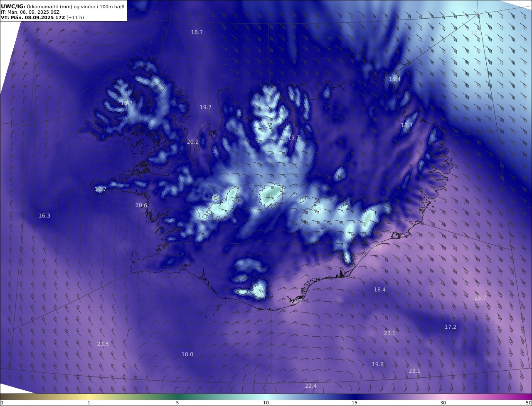Click the 20.6 value label
Image resolution: width=532 pixels, height=406 pixels.
(141, 205)
